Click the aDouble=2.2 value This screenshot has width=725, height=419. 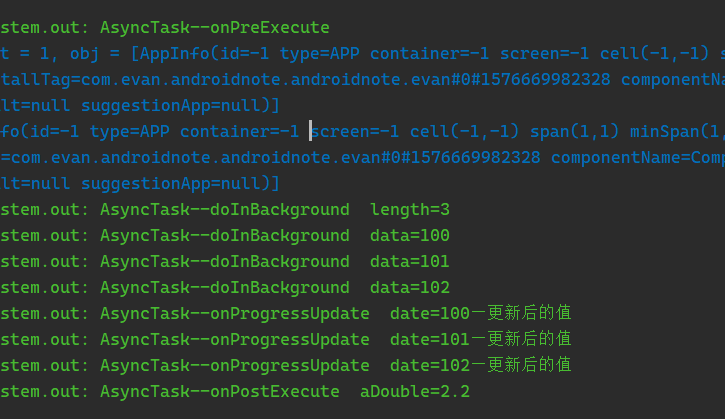click(414, 392)
